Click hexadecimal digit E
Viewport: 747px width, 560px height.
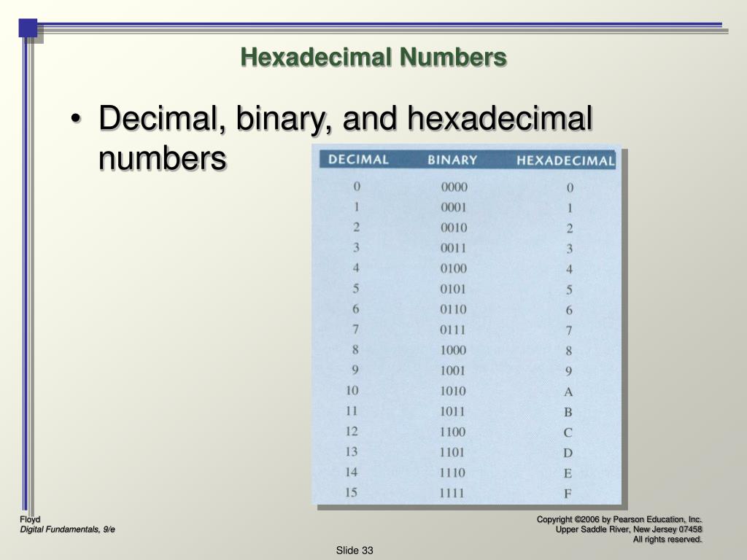[568, 474]
